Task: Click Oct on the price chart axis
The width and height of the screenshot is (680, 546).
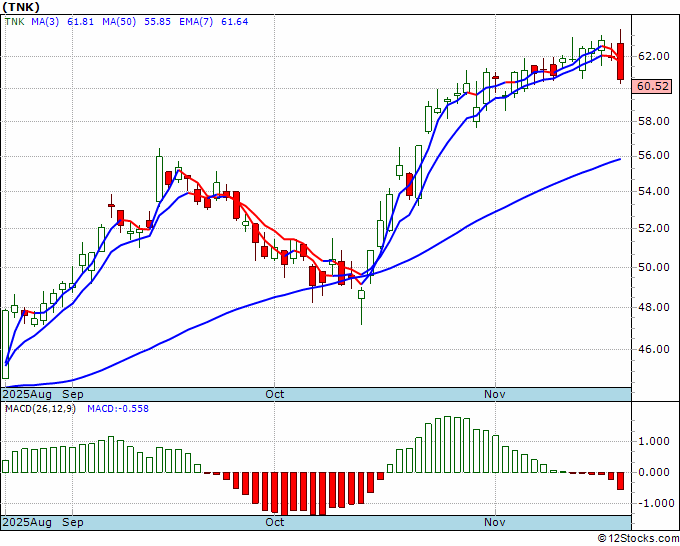Action: [275, 394]
